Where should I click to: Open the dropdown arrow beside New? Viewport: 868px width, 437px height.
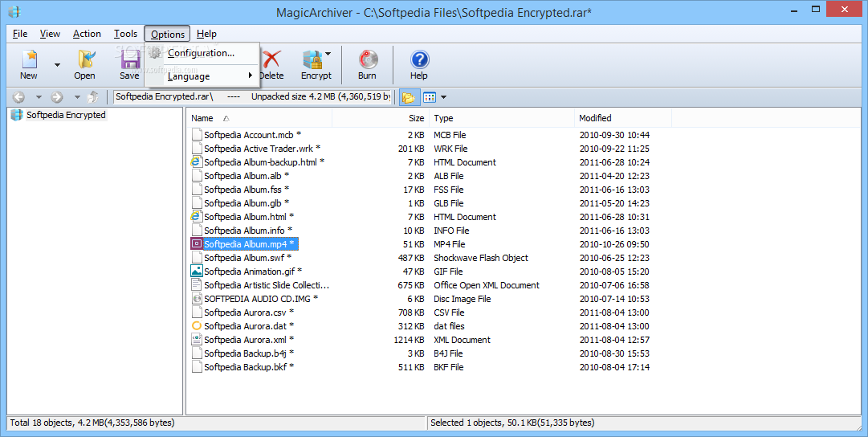tap(57, 65)
